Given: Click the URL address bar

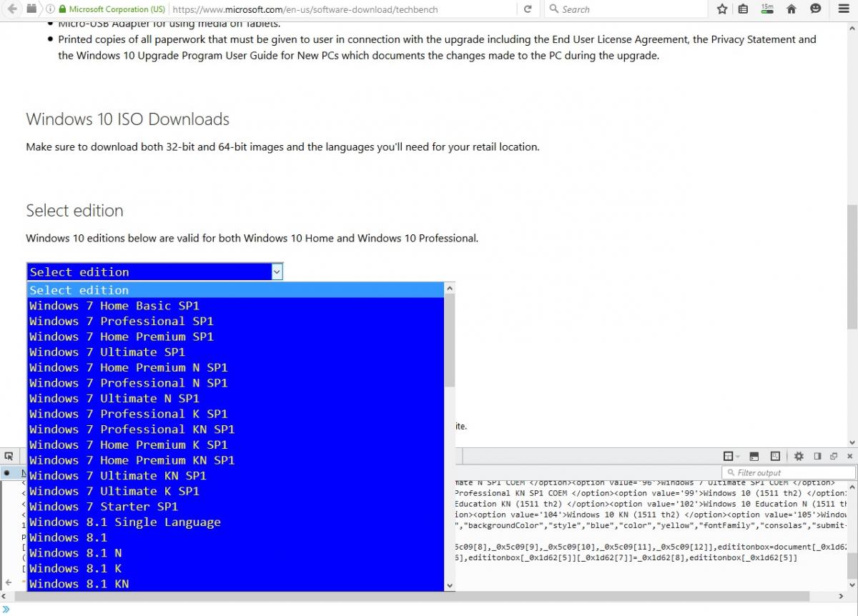Looking at the screenshot, I should 343,9.
